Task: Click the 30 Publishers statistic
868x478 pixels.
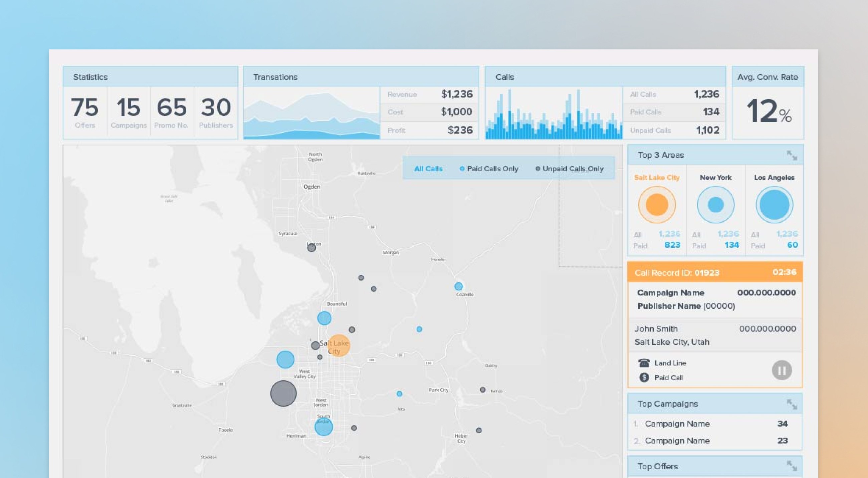Action: coord(216,112)
